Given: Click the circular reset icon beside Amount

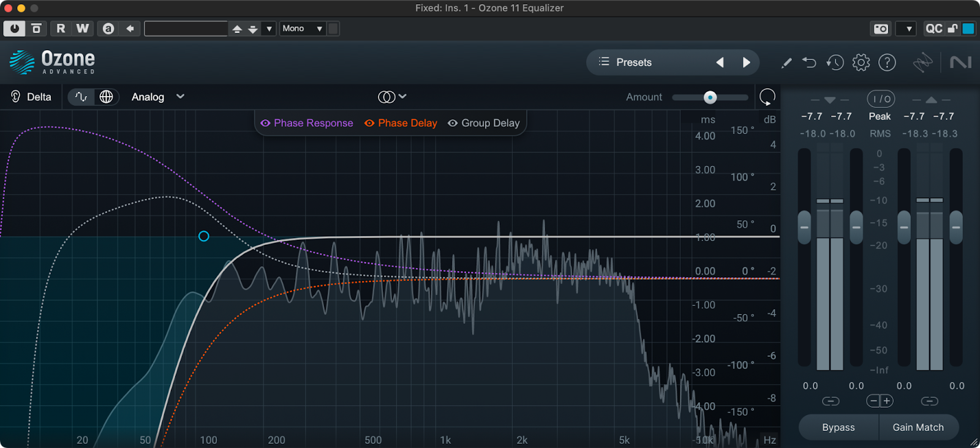Looking at the screenshot, I should click(767, 97).
